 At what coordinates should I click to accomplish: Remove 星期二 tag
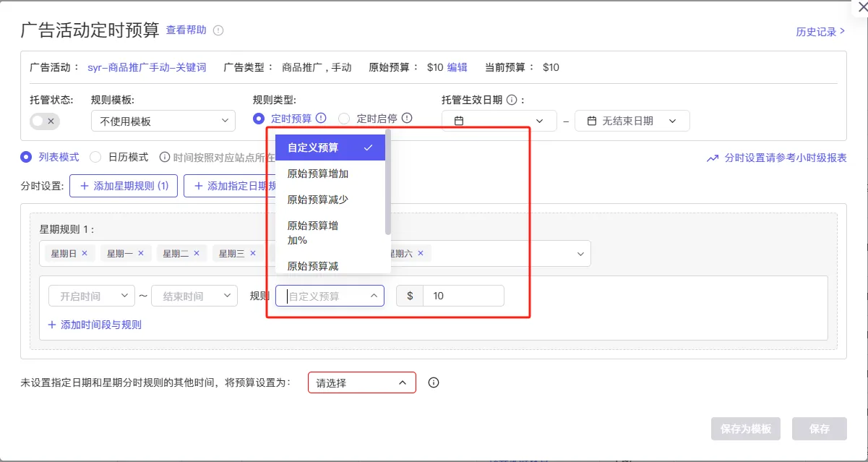(196, 253)
